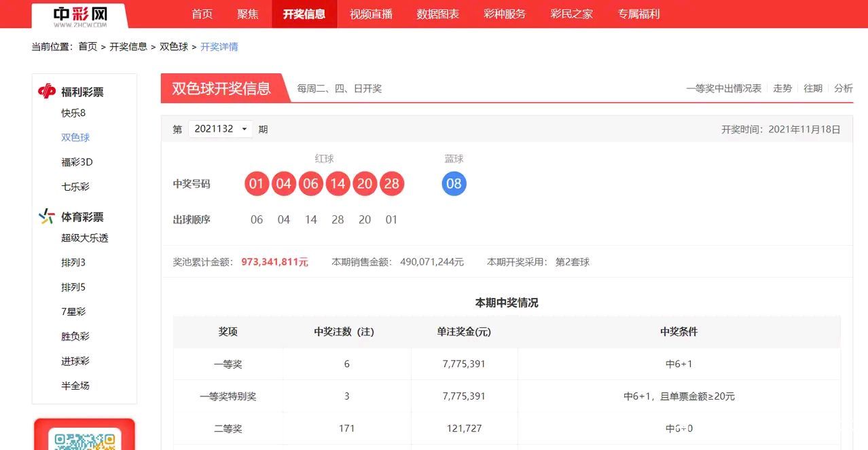Open 彩民之家 navigation item

pos(572,14)
